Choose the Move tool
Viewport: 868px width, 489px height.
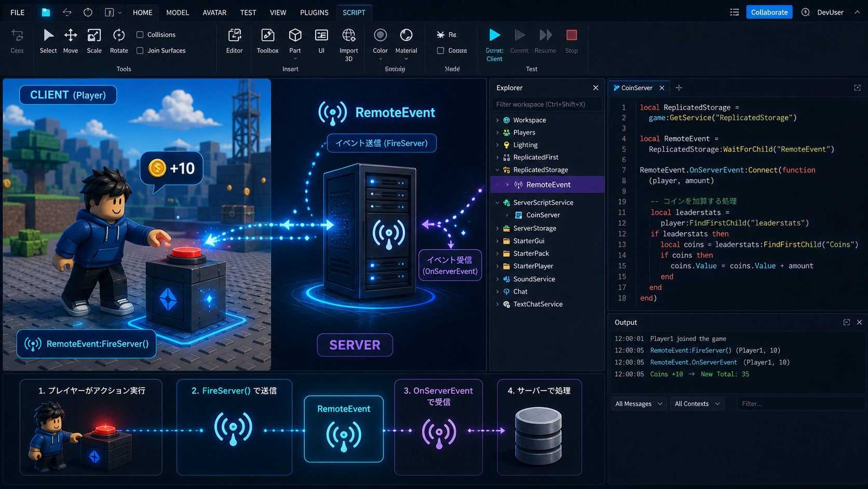(x=71, y=41)
